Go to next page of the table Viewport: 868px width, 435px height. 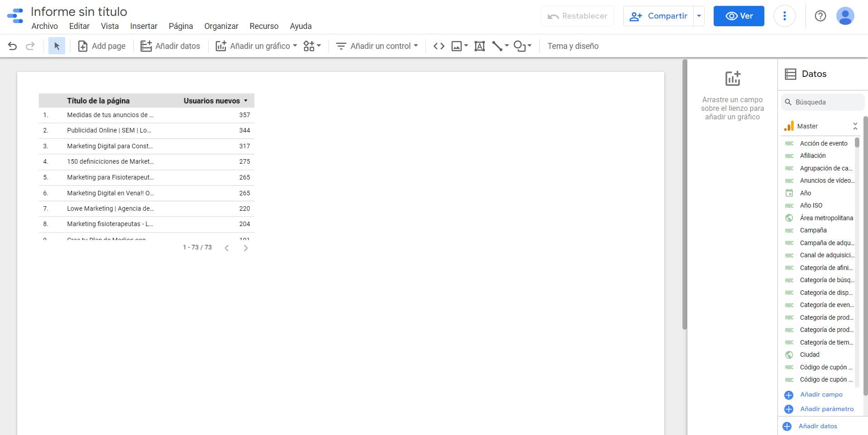click(246, 248)
